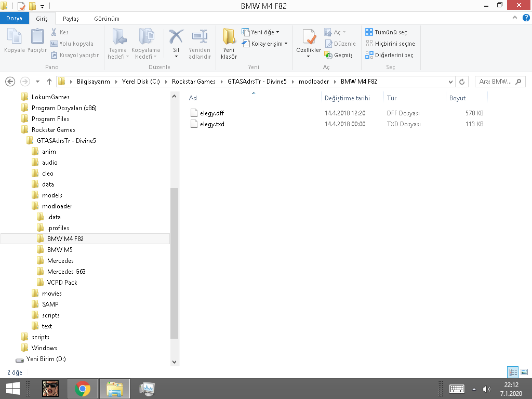Viewport: 532px width, 399px height.
Task: Open the Kolay erişim dropdown
Action: pos(264,44)
